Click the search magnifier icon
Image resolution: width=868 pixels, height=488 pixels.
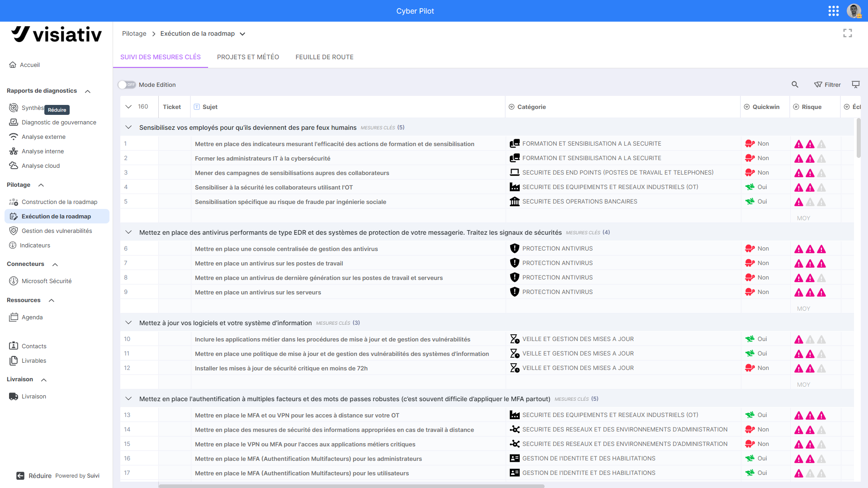click(x=795, y=85)
